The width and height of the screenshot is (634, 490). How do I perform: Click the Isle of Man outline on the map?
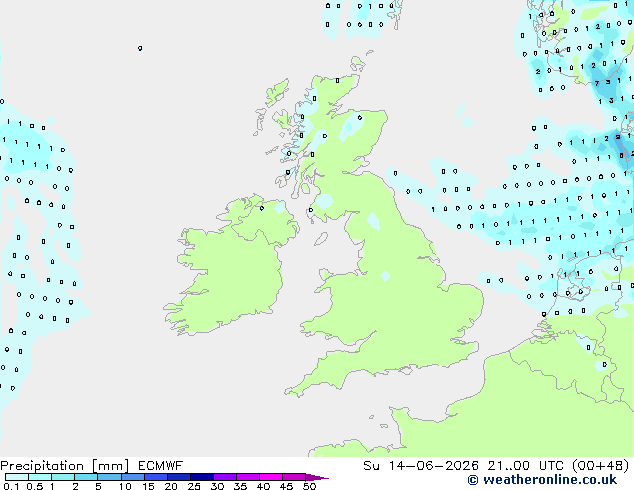[x=321, y=239]
